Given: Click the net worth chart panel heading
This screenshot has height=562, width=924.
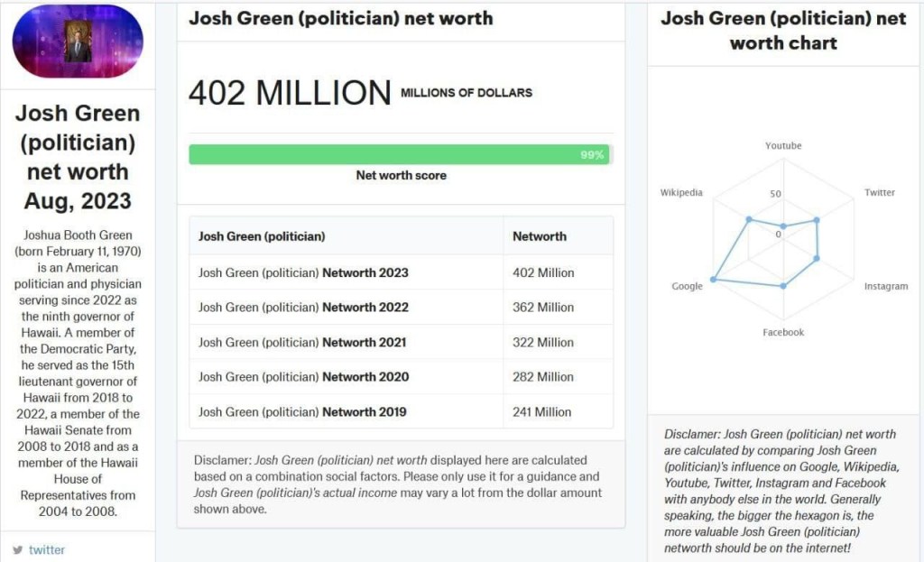Looking at the screenshot, I should [x=783, y=31].
